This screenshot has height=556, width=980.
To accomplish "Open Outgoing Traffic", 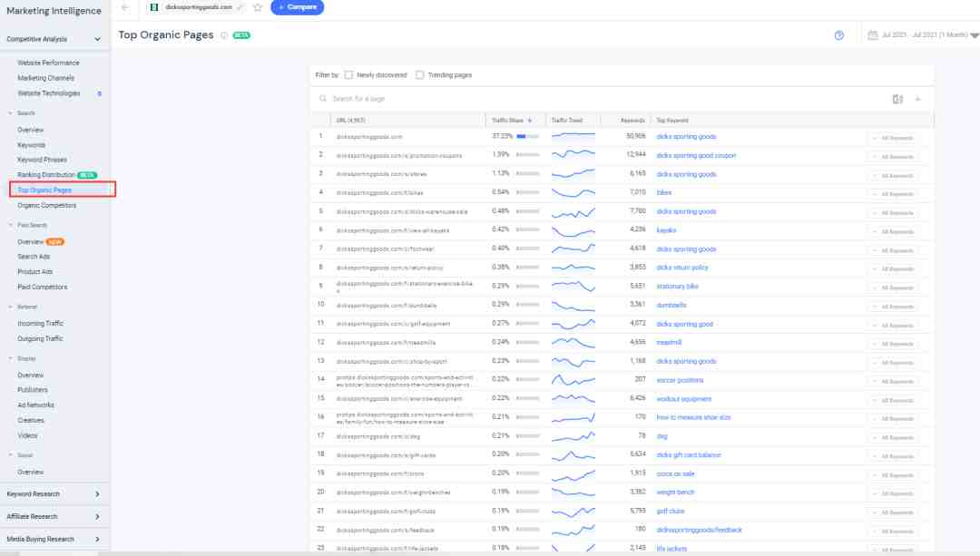I will pos(41,338).
